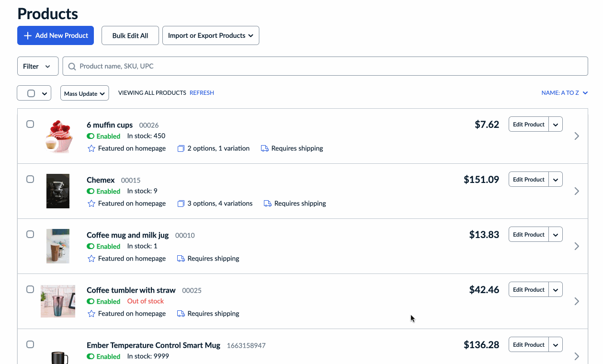Click the 6 muffin cups product name
The image size is (603, 364).
click(x=110, y=125)
